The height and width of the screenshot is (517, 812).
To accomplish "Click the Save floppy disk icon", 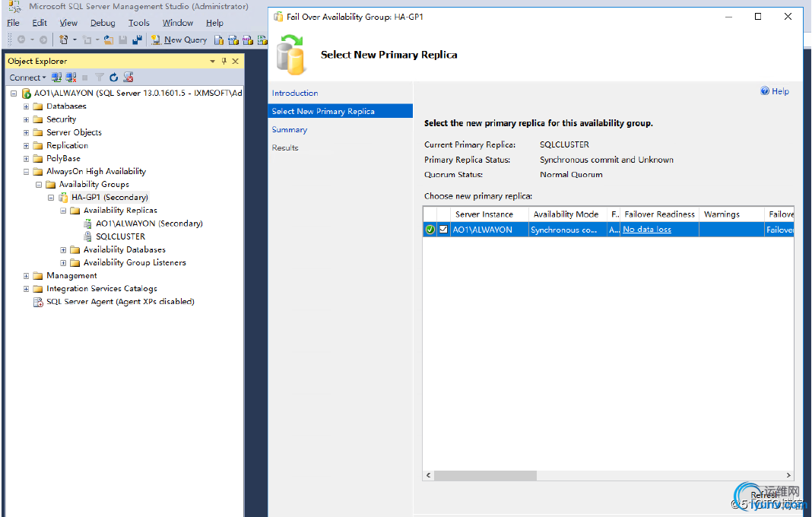I will pyautogui.click(x=123, y=40).
